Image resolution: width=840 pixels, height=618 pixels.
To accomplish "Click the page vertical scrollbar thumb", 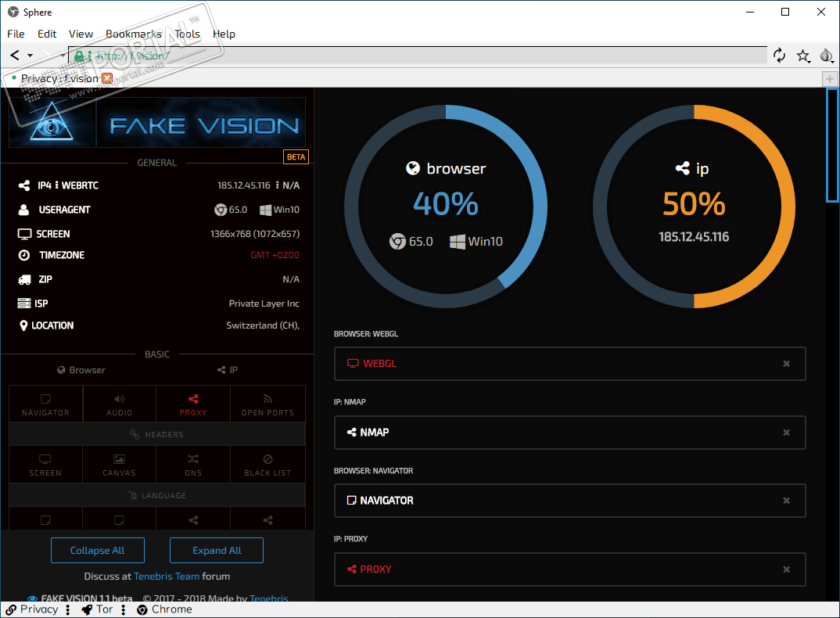I will [833, 146].
